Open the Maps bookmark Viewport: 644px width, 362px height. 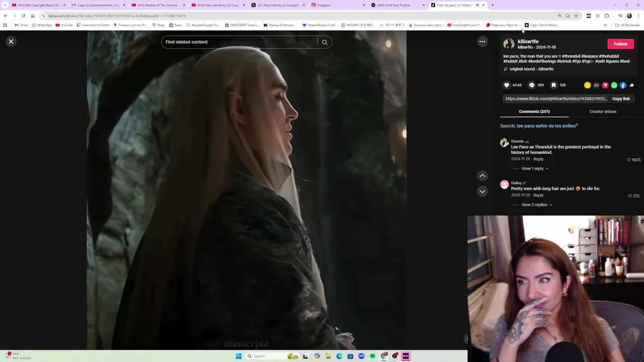point(158,25)
